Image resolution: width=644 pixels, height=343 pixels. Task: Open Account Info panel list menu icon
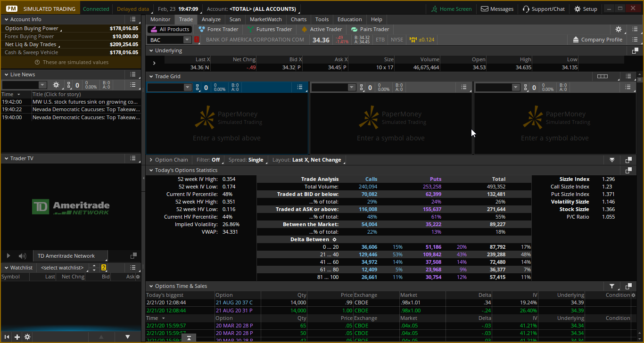pos(133,19)
